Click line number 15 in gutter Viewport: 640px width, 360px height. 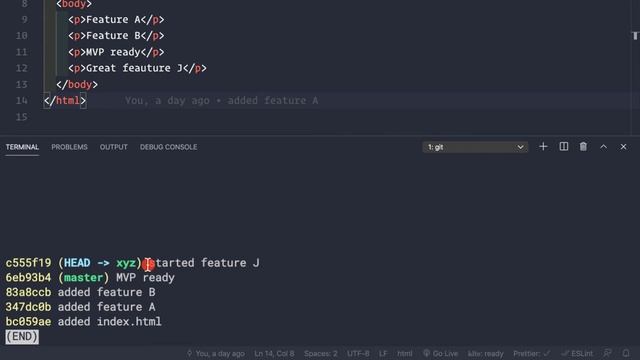[22, 117]
